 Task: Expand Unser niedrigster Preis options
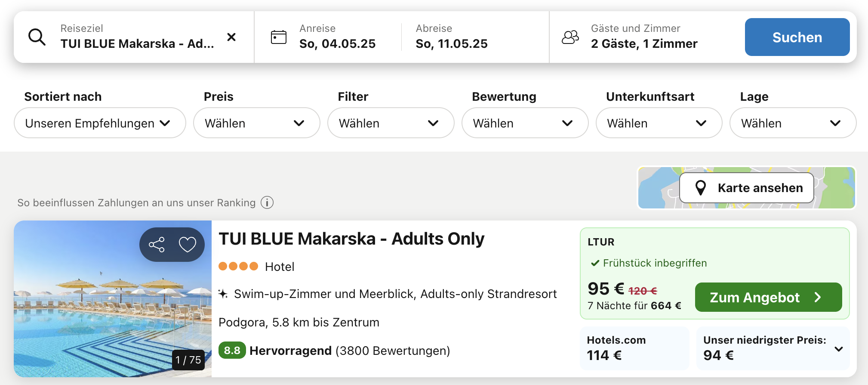[838, 349]
